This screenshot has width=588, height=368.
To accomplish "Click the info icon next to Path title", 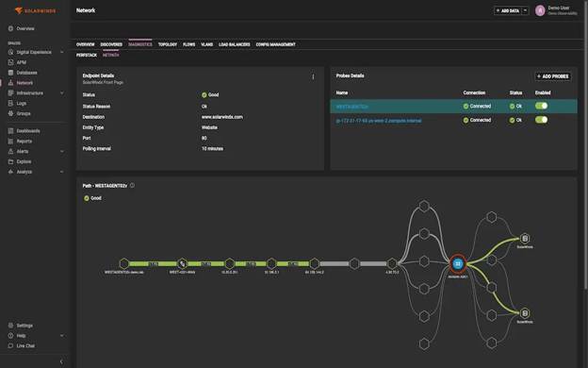I will [x=132, y=186].
